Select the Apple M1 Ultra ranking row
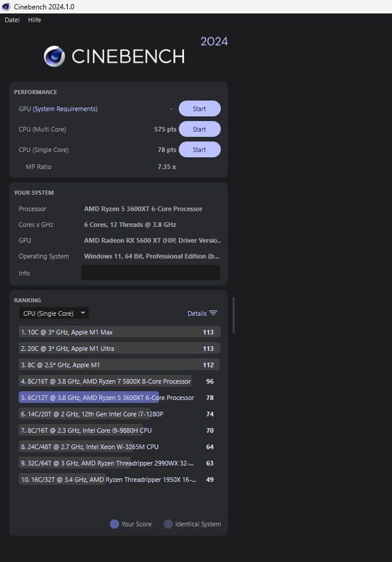Image resolution: width=392 pixels, height=562 pixels. [x=120, y=349]
